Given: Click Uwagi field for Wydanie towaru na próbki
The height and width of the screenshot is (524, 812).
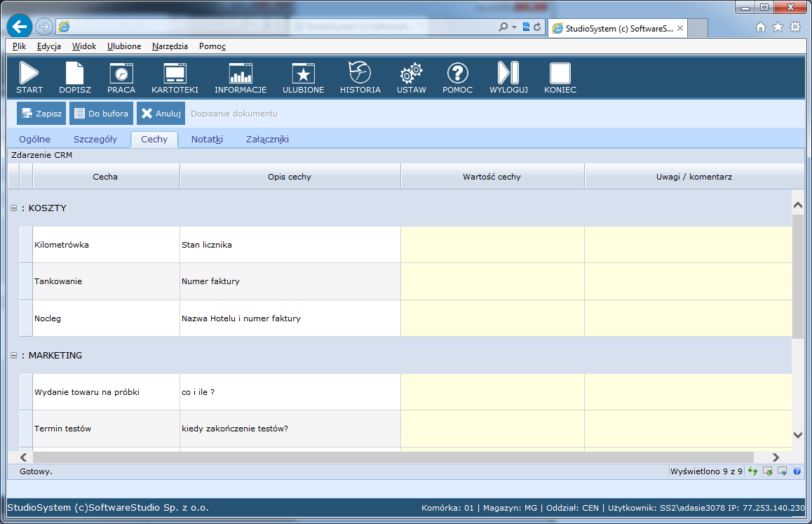Looking at the screenshot, I should click(x=688, y=392).
